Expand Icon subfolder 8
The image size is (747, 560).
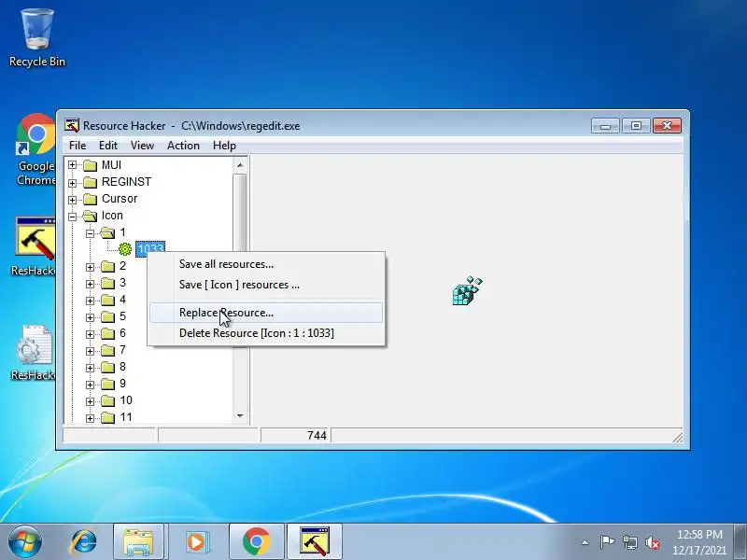click(x=90, y=368)
